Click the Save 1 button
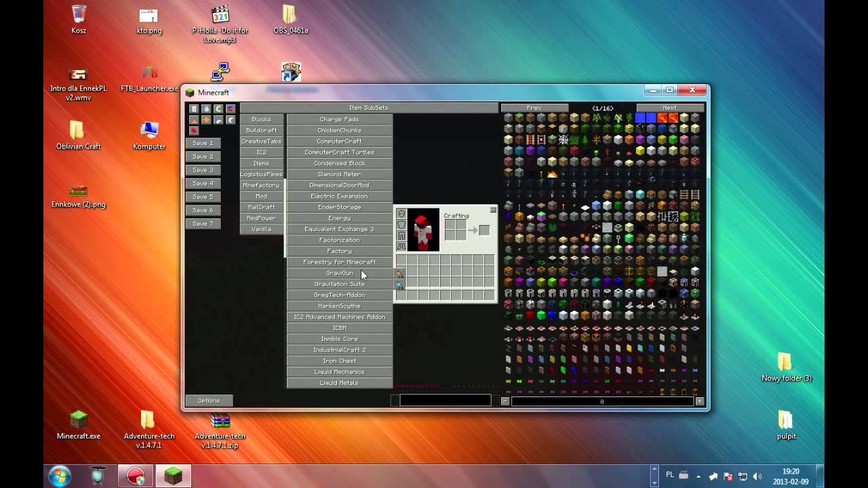868x488 pixels. [203, 143]
